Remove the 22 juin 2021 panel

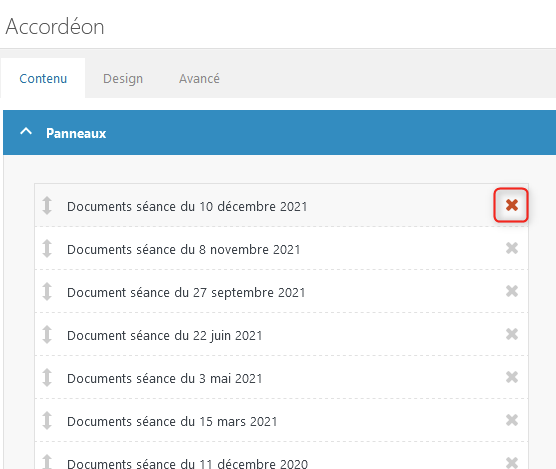512,334
